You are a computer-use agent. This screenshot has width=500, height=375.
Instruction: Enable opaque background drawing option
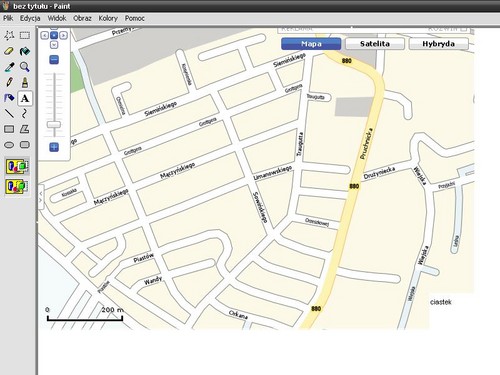click(17, 166)
